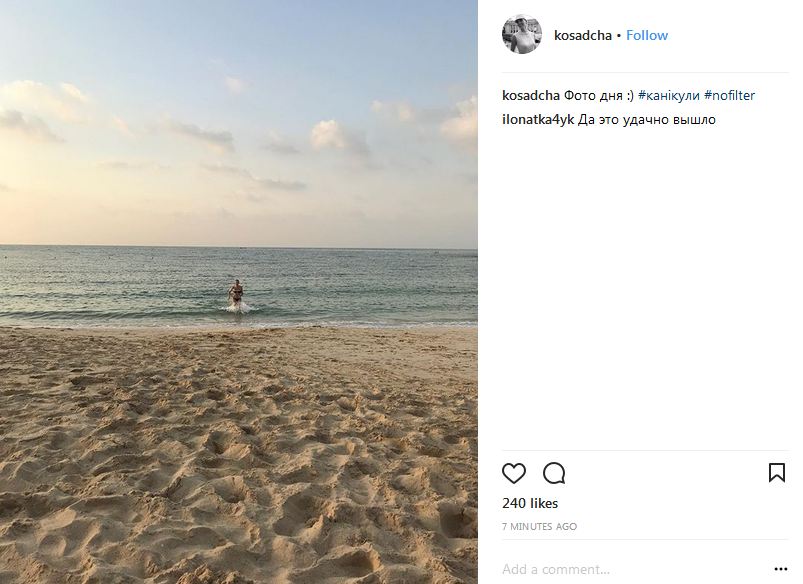Click the swimmer splashing in the photo
Image resolution: width=803 pixels, height=584 pixels.
click(237, 294)
